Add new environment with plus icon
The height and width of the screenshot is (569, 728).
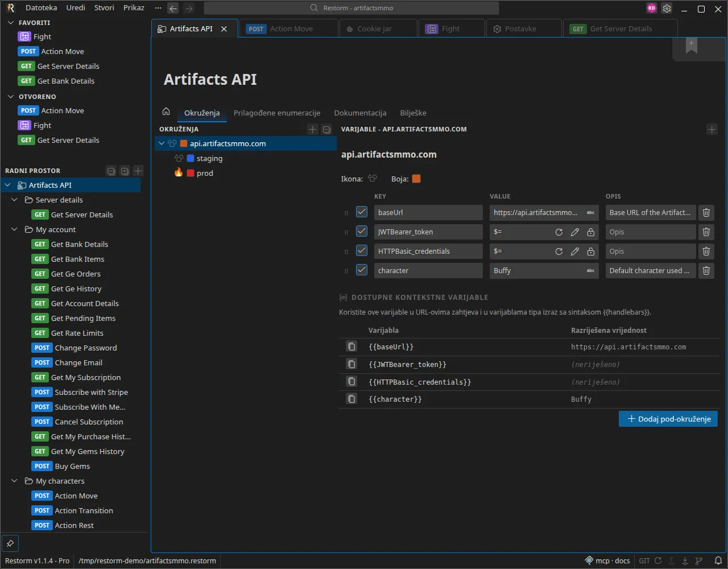tap(312, 129)
